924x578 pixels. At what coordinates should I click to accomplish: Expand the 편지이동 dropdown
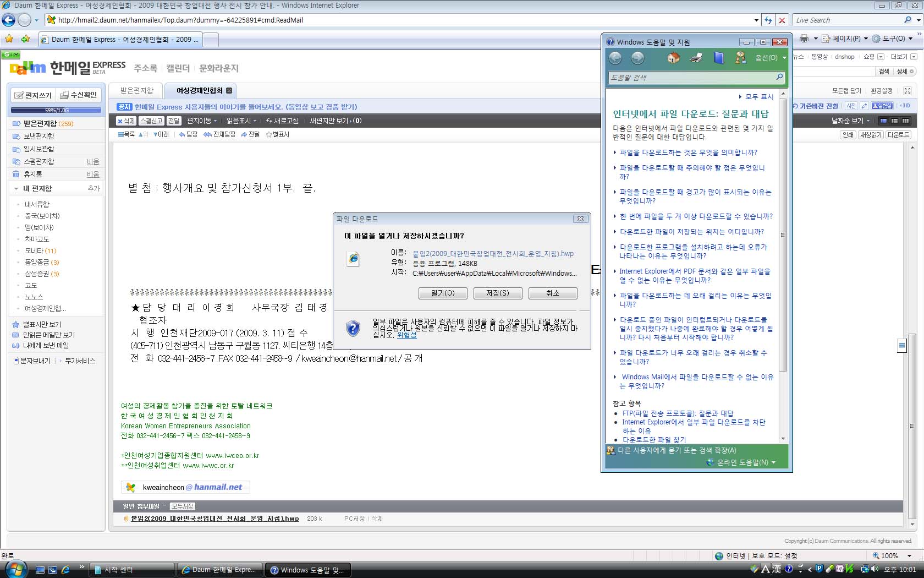tap(202, 121)
